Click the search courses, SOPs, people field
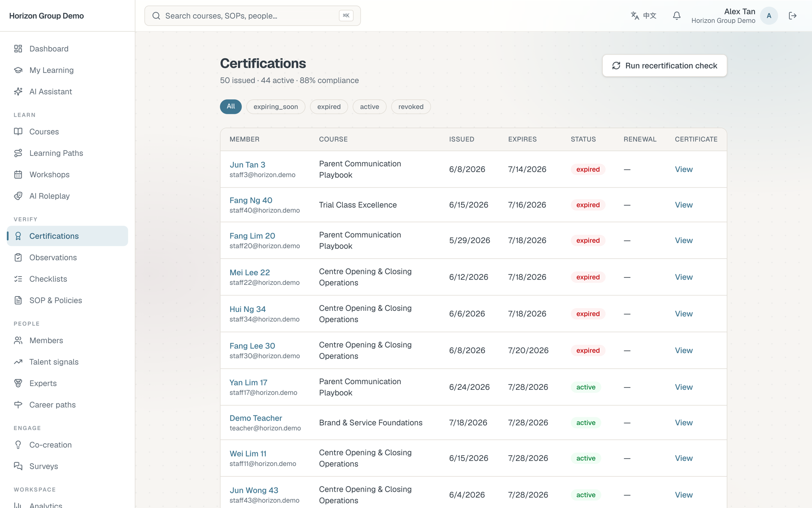 pyautogui.click(x=252, y=16)
